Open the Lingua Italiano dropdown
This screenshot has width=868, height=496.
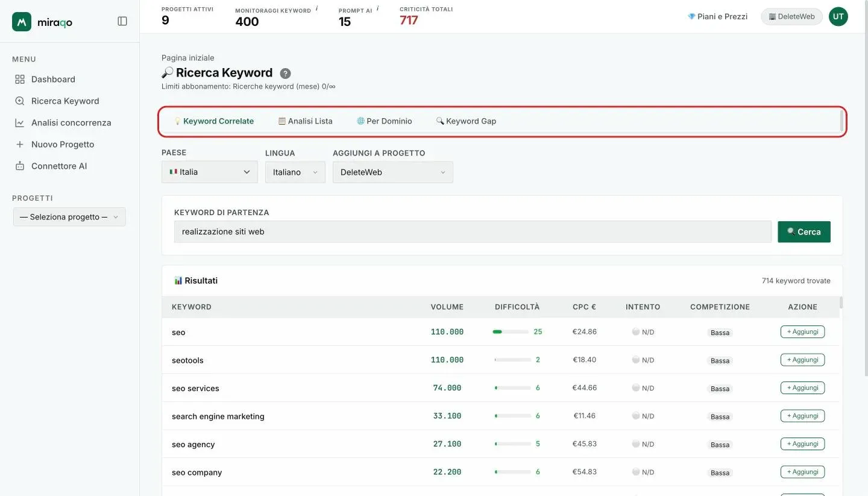pyautogui.click(x=295, y=172)
